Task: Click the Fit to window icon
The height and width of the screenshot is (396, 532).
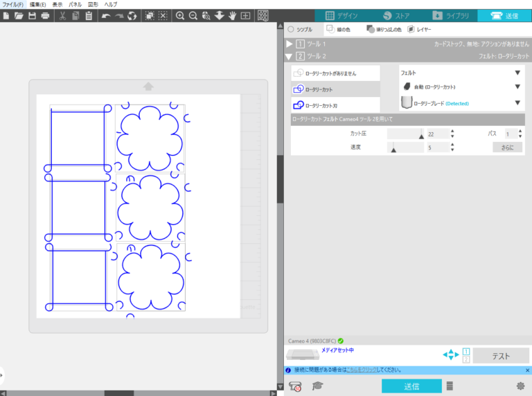Action: click(245, 16)
